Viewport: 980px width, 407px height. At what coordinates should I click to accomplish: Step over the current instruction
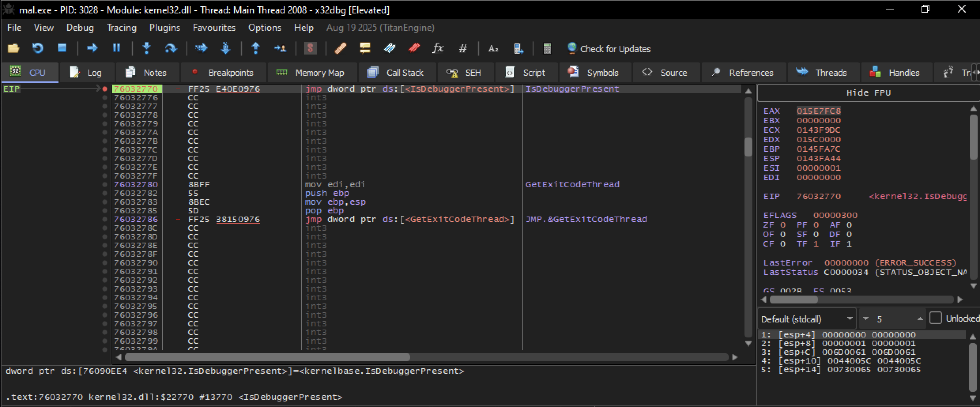point(171,48)
